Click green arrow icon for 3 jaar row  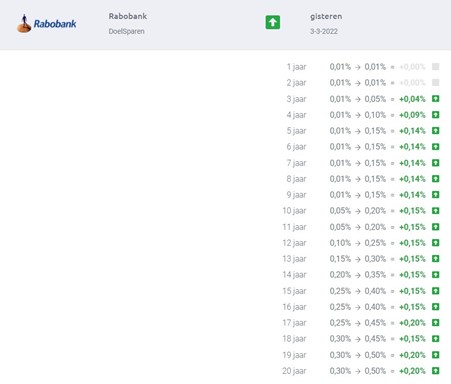click(x=435, y=99)
